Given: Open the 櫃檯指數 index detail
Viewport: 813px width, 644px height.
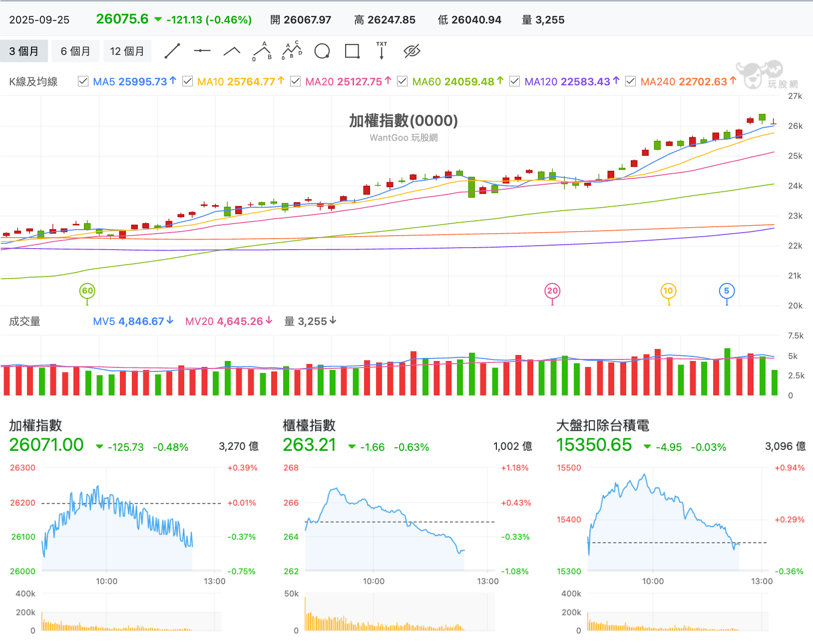Looking at the screenshot, I should click(309, 425).
